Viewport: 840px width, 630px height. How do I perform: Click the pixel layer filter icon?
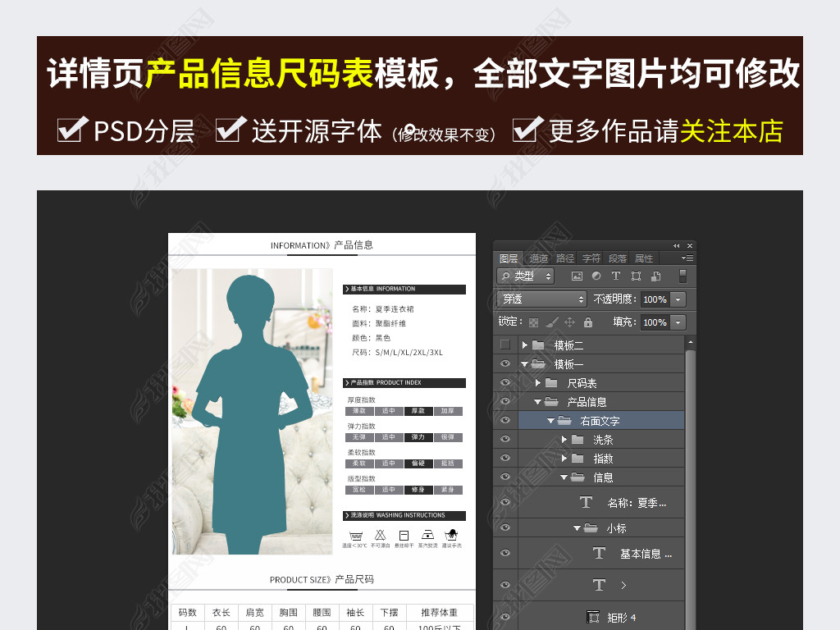click(x=577, y=276)
